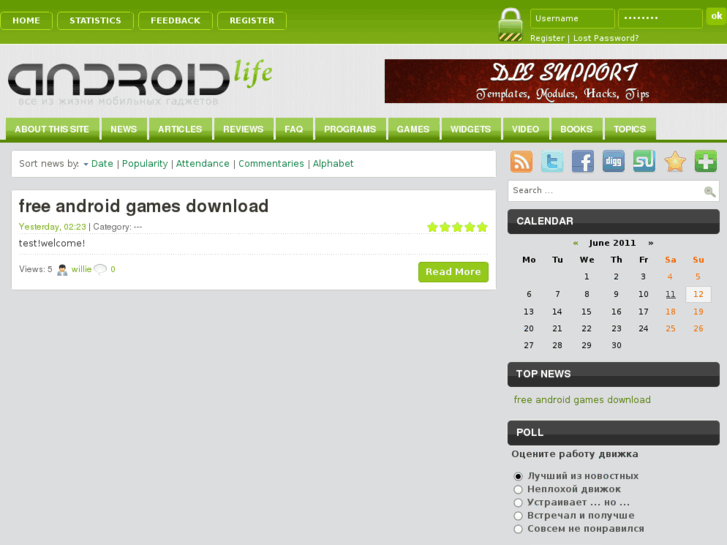Image resolution: width=727 pixels, height=545 pixels.
Task: Sort news by Date
Action: click(102, 163)
